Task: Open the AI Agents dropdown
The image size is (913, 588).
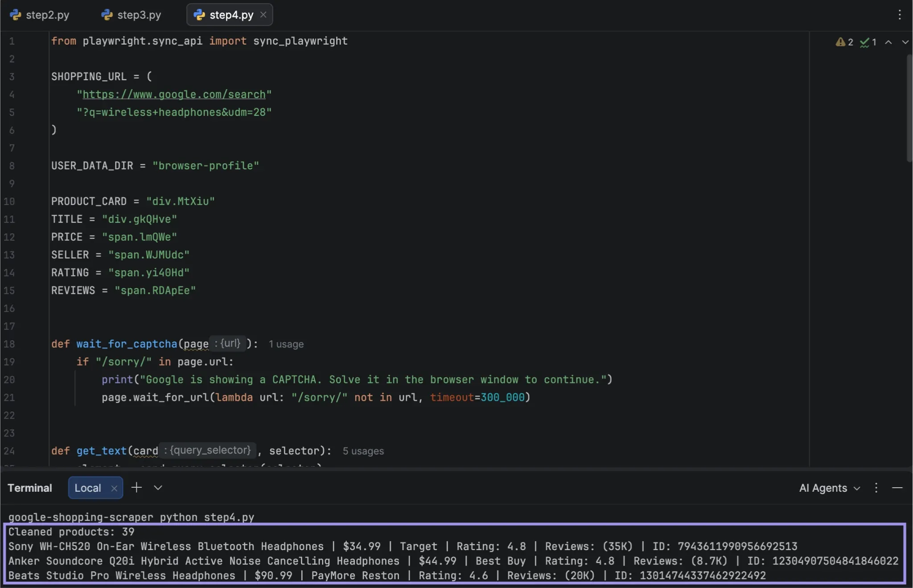Action: click(x=829, y=488)
